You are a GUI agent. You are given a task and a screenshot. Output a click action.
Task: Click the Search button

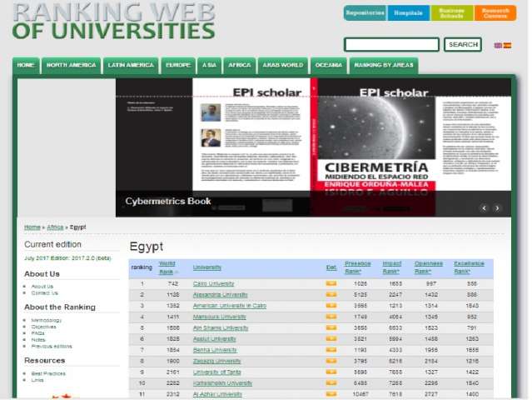pos(462,45)
